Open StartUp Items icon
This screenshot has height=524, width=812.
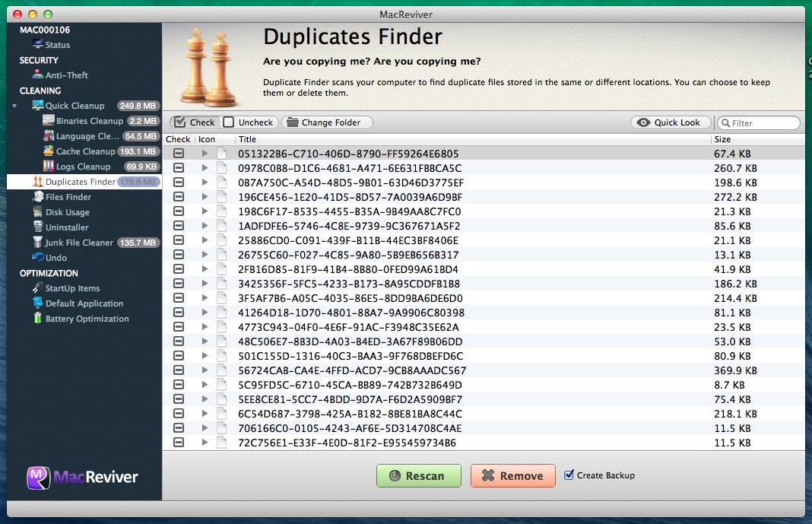(38, 287)
